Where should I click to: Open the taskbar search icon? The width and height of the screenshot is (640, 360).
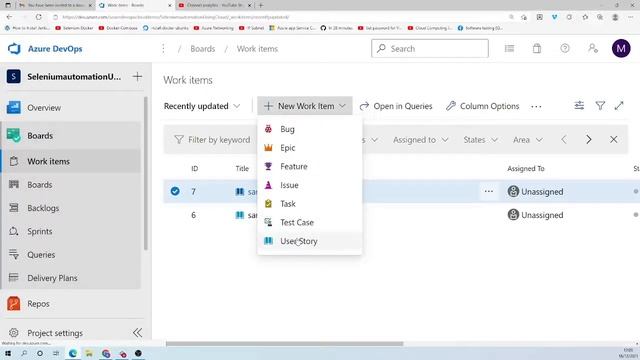(x=24, y=353)
